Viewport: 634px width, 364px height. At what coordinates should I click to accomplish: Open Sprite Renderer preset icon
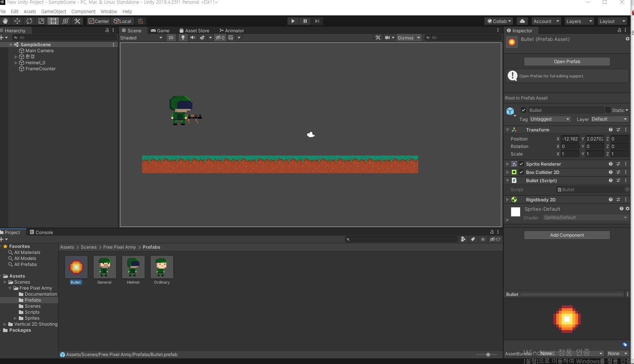click(618, 164)
